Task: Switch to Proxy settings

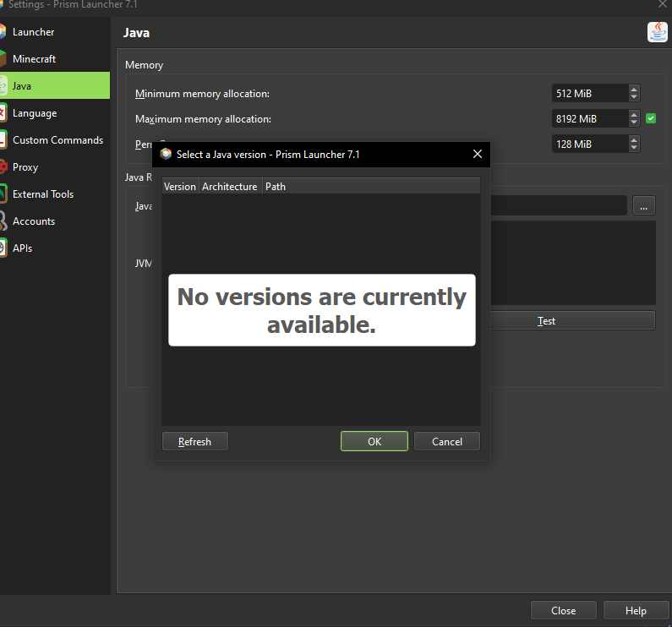Action: 54,167
